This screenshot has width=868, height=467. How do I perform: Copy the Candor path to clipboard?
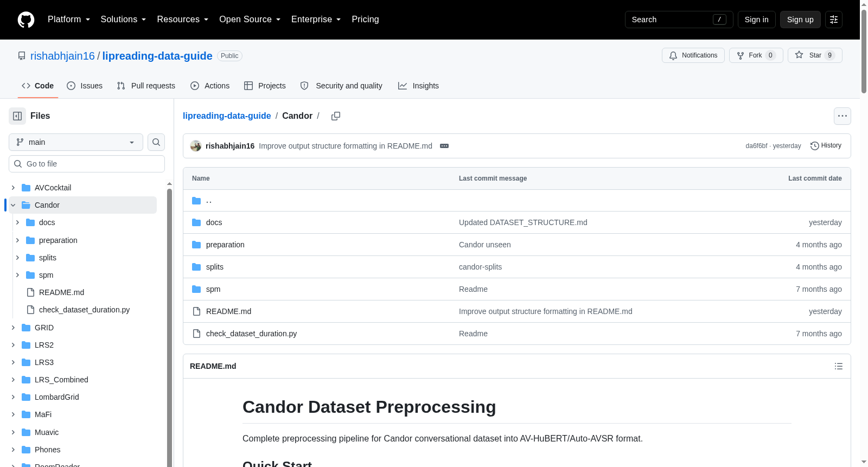(x=336, y=116)
